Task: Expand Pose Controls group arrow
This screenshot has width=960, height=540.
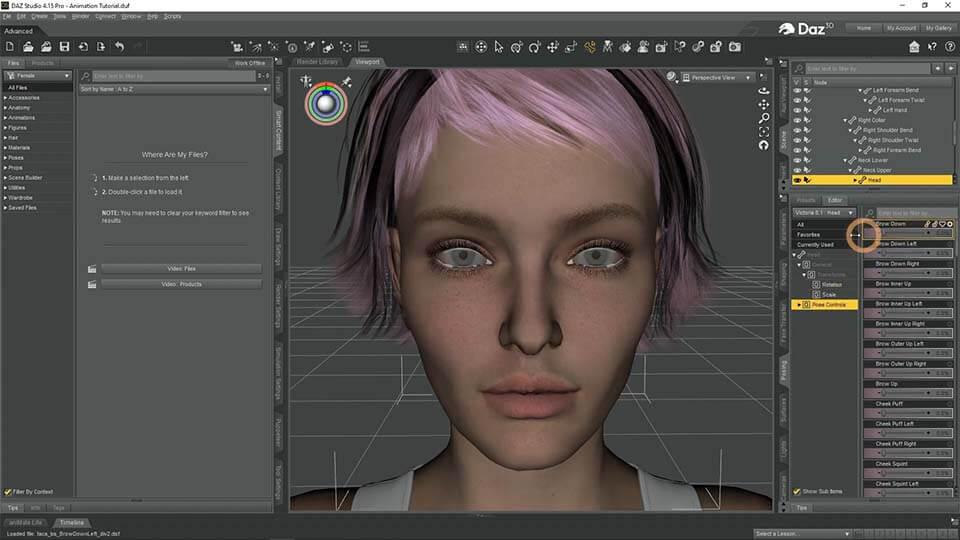Action: [798, 304]
